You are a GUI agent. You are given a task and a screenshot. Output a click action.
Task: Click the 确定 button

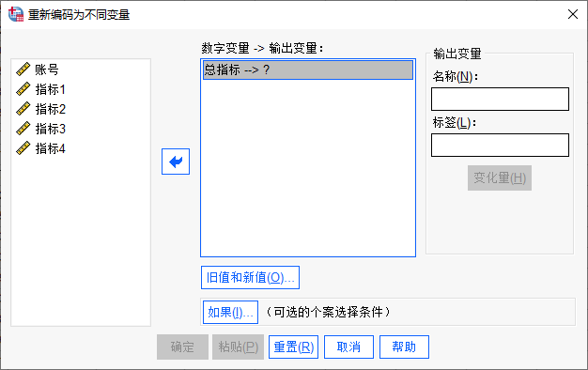182,347
